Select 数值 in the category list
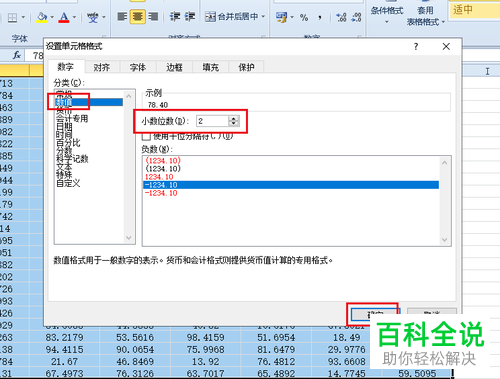This screenshot has width=500, height=379. tap(89, 102)
